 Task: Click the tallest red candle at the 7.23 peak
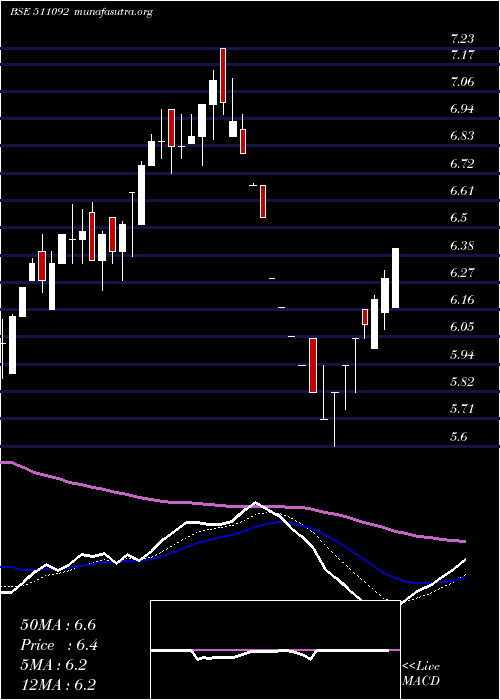[223, 75]
